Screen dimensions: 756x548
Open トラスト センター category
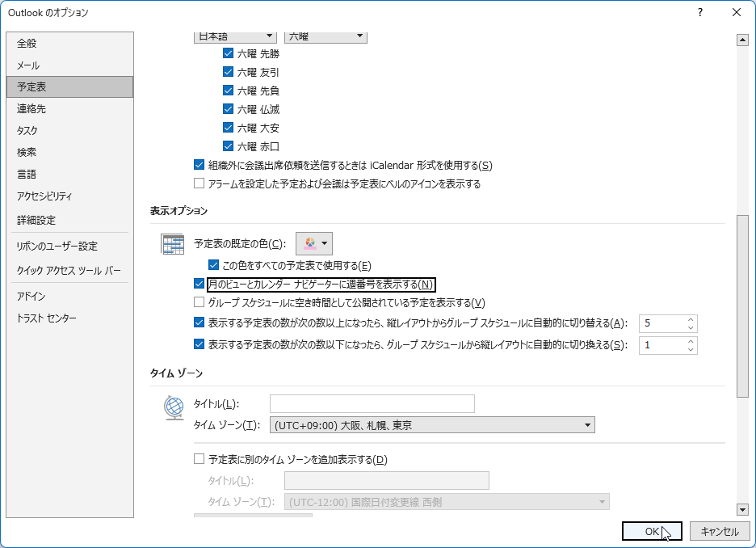(x=70, y=318)
